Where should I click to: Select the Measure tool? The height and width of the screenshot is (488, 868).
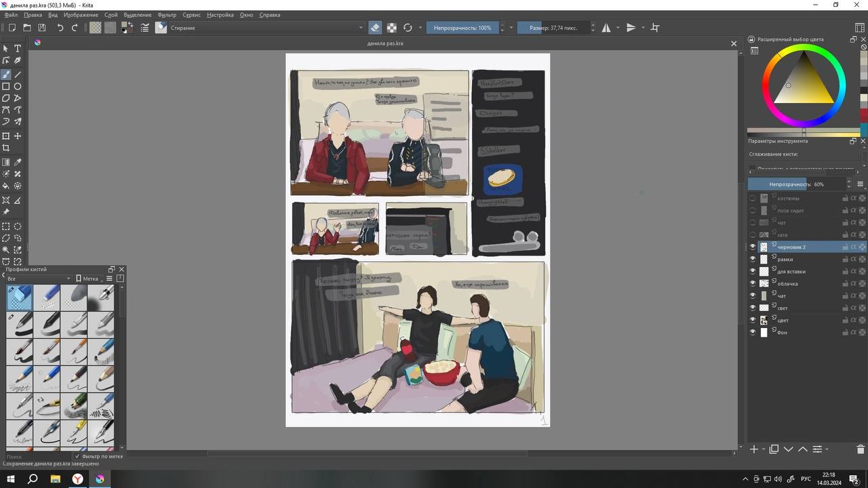click(18, 200)
